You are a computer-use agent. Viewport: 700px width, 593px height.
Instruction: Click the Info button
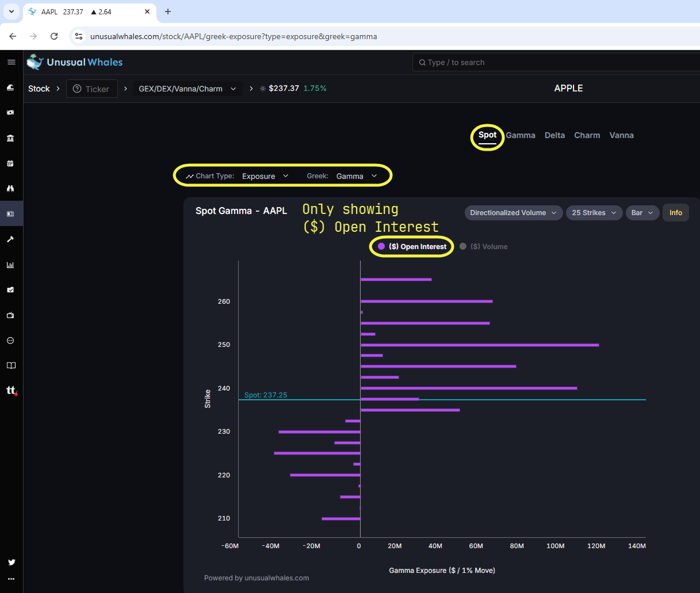tap(676, 213)
